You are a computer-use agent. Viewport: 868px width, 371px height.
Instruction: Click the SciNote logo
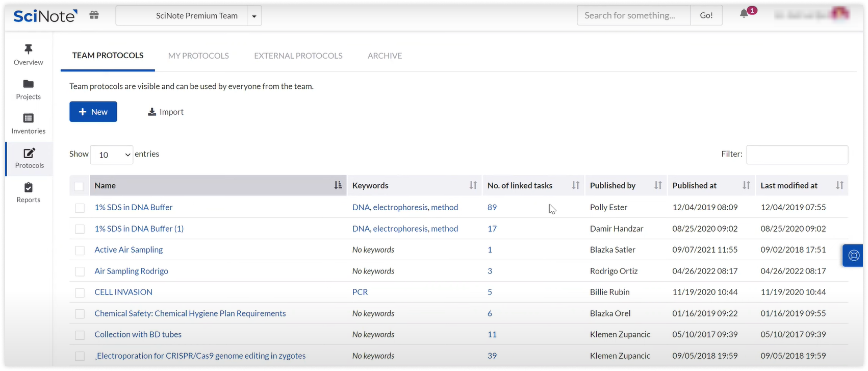click(45, 16)
